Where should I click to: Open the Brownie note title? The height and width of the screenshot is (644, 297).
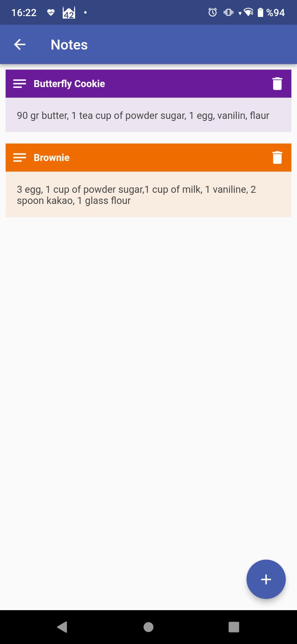[52, 158]
